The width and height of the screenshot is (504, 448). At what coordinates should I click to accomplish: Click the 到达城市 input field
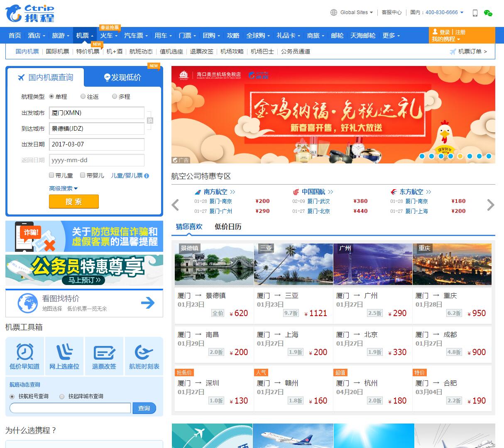click(97, 129)
